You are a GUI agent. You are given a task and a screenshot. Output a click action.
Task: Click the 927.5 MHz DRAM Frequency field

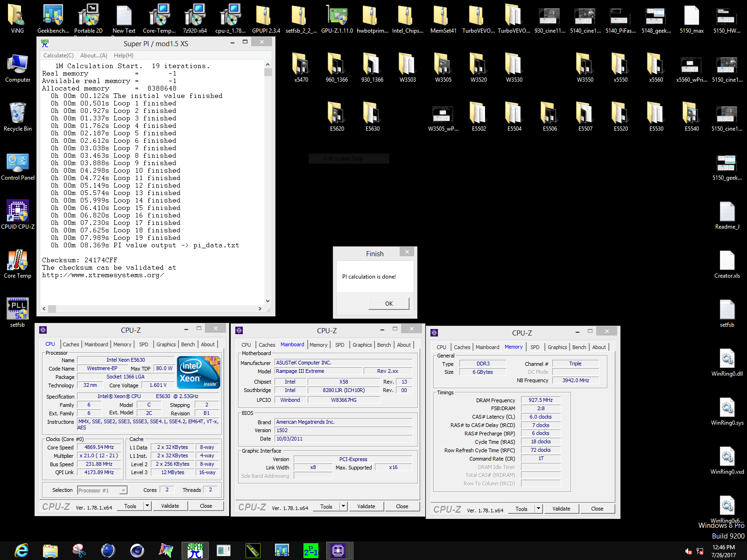tap(541, 400)
